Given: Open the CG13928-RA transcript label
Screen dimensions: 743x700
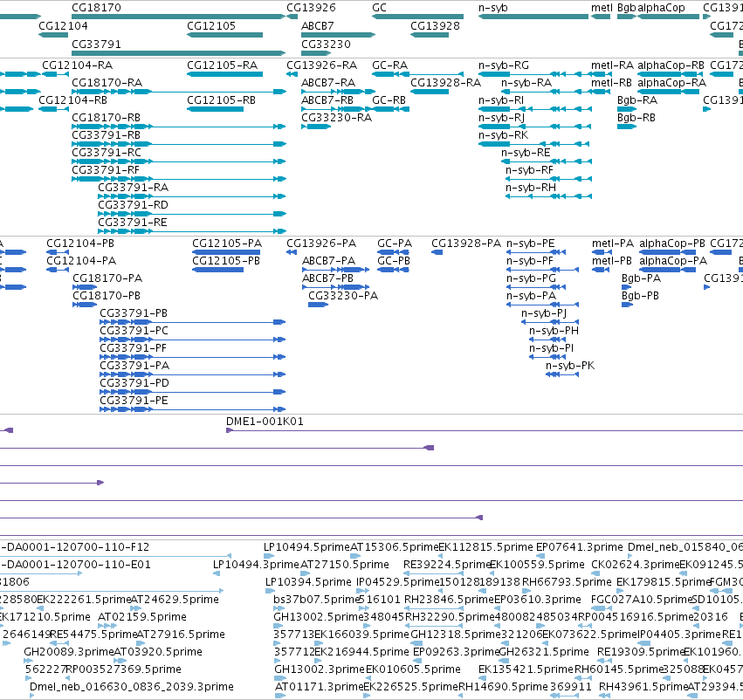Looking at the screenshot, I should click(445, 82).
